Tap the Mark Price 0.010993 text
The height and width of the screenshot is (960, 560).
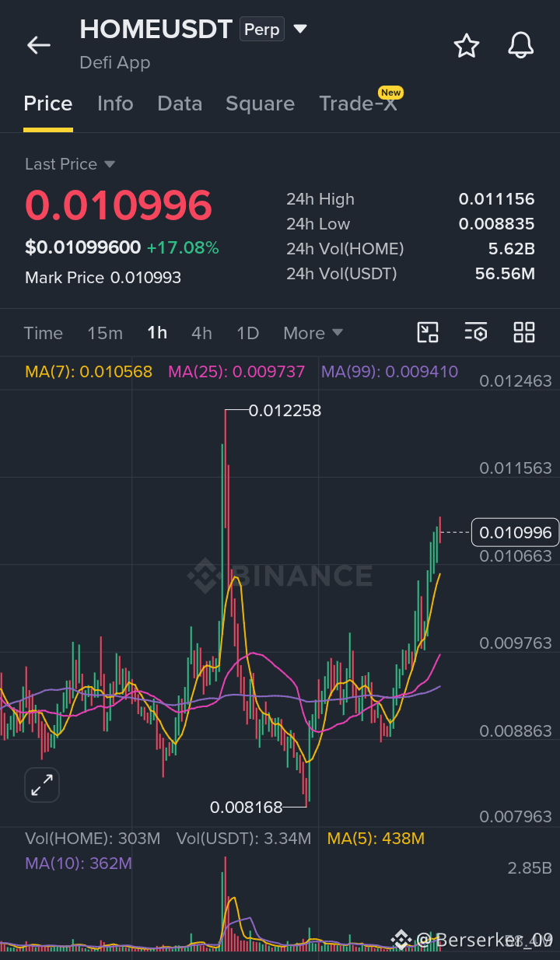click(103, 278)
